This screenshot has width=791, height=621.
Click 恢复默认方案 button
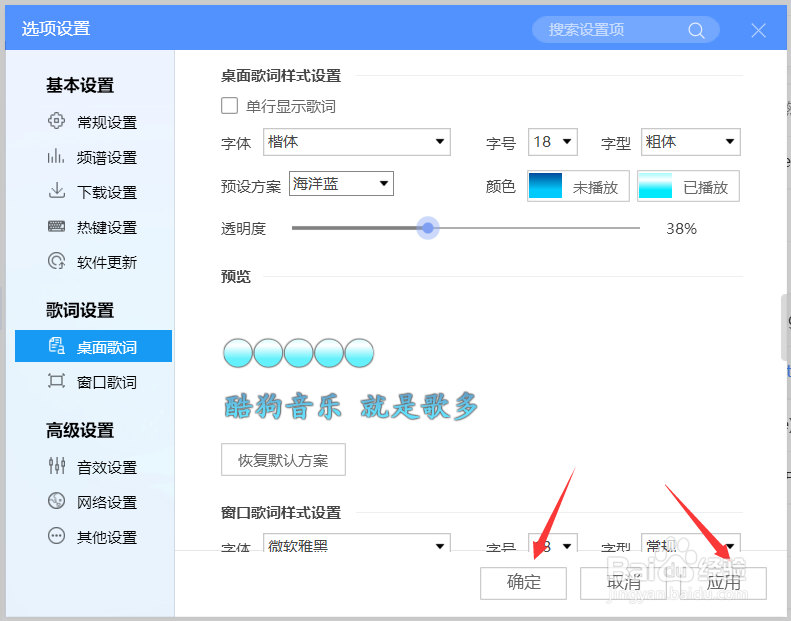point(283,460)
